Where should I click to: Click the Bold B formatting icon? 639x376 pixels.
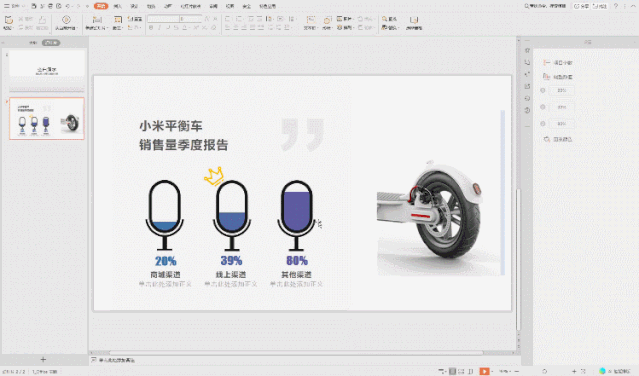(151, 28)
